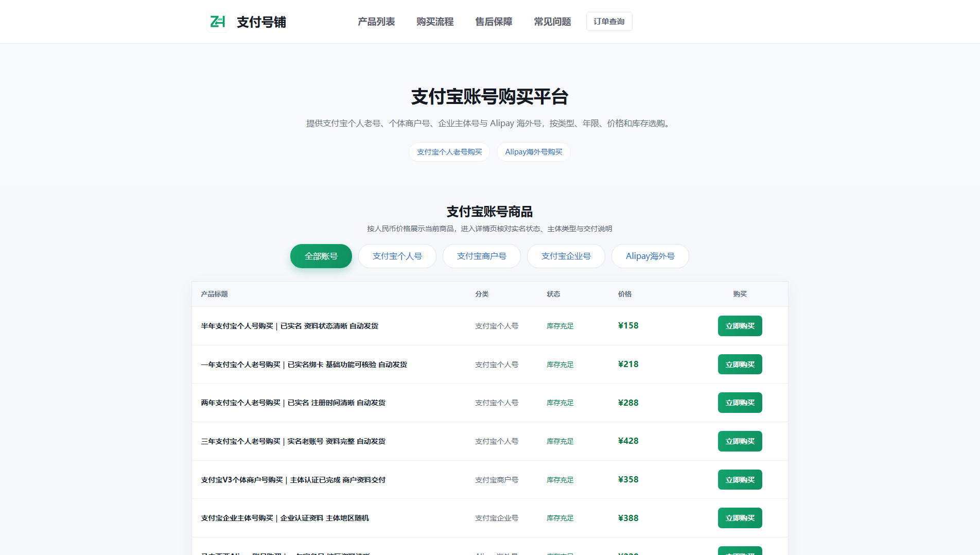Switch to the 支付宝企业号 filter tab
Viewport: 980px width, 555px height.
[566, 256]
